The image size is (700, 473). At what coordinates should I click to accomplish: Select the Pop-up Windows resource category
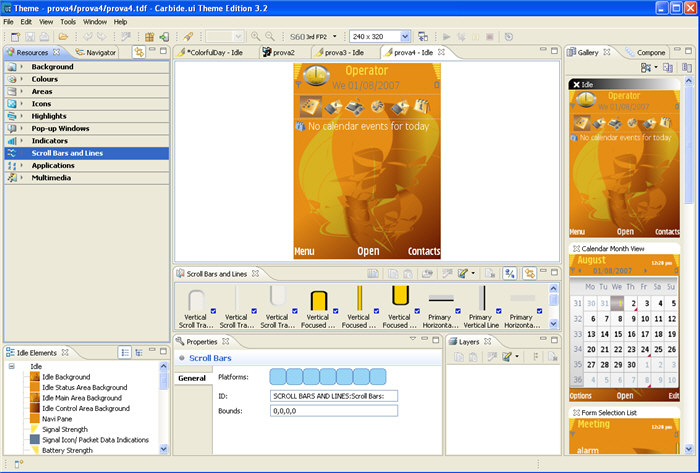(x=60, y=128)
